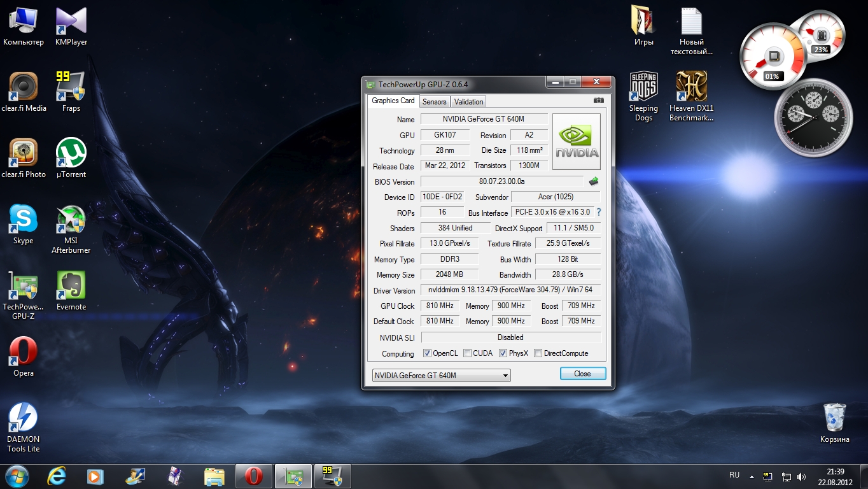The width and height of the screenshot is (868, 489).
Task: Select the Игры folder on desktop
Action: point(643,27)
